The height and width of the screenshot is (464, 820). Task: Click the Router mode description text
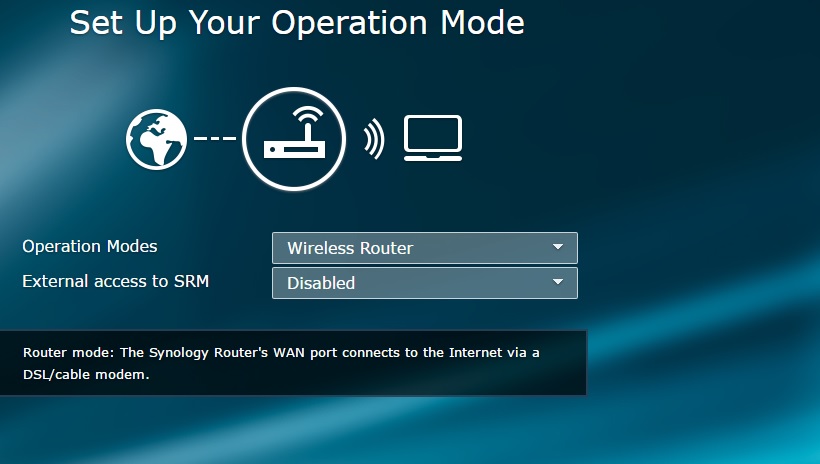tap(281, 363)
